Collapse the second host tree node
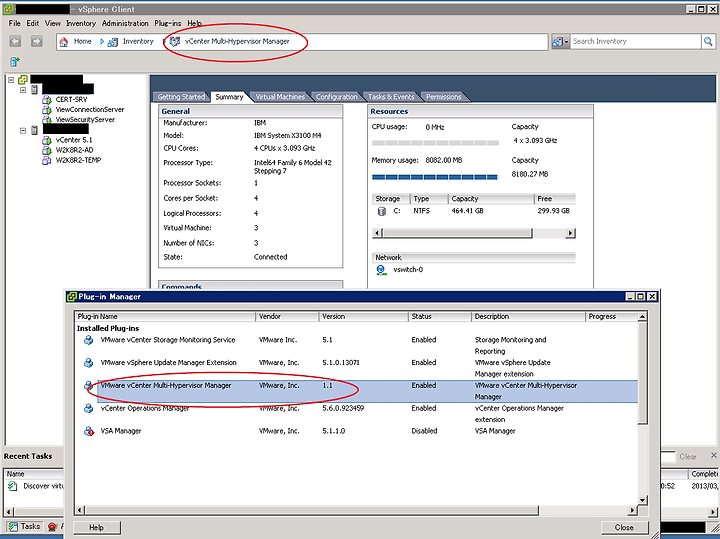 click(x=23, y=130)
